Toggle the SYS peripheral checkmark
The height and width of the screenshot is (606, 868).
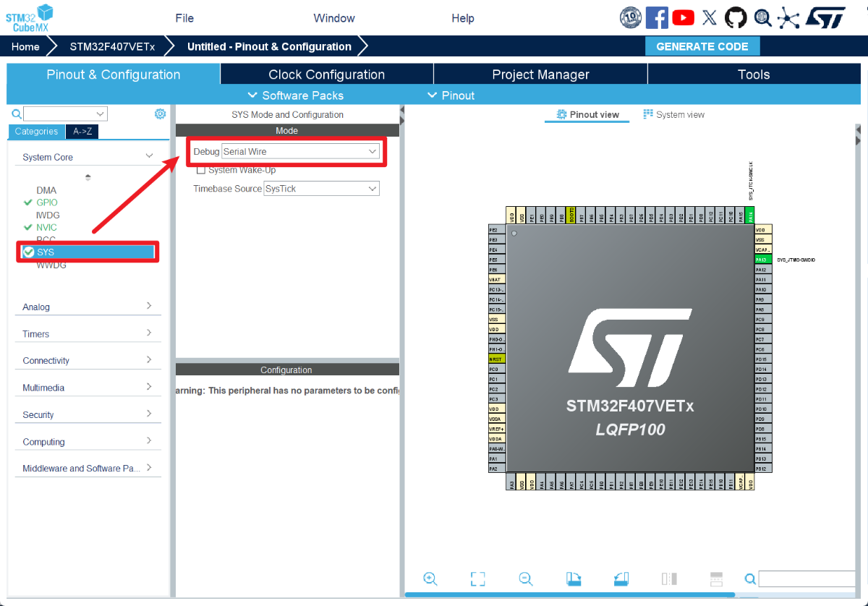[29, 252]
